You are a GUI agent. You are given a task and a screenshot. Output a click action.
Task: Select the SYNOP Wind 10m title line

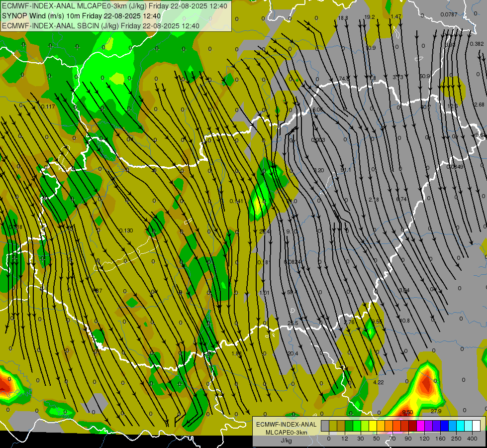pyautogui.click(x=82, y=16)
